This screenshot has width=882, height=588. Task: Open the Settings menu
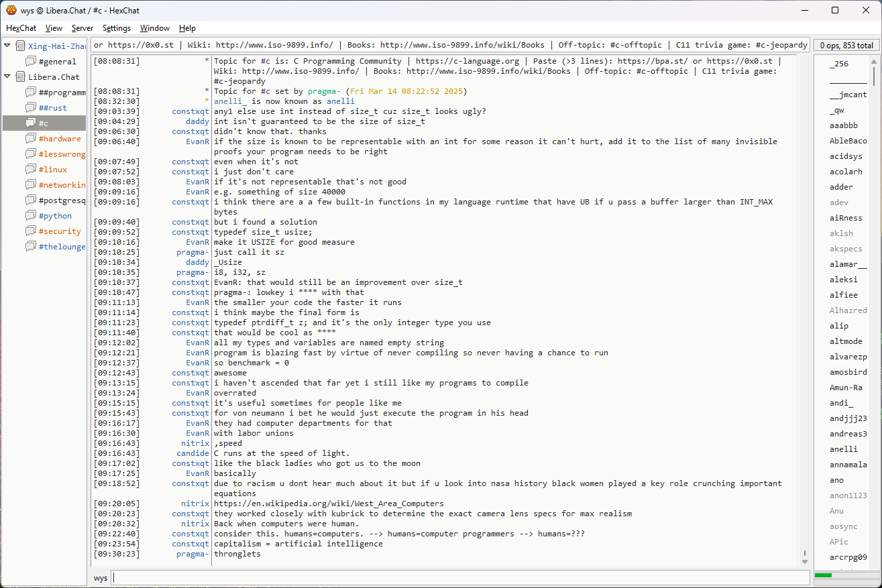pyautogui.click(x=116, y=28)
